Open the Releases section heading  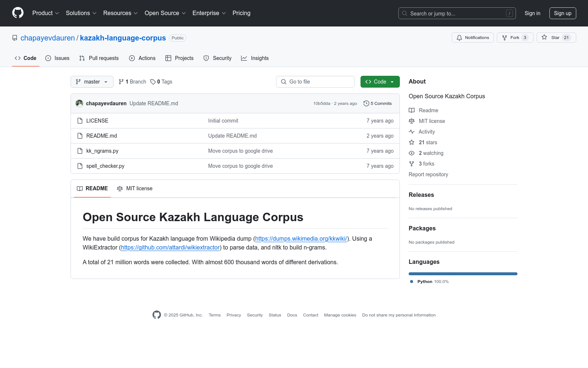421,195
